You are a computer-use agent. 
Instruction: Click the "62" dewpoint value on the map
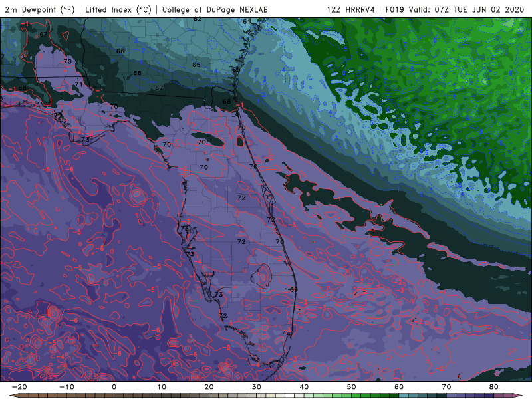click(198, 19)
